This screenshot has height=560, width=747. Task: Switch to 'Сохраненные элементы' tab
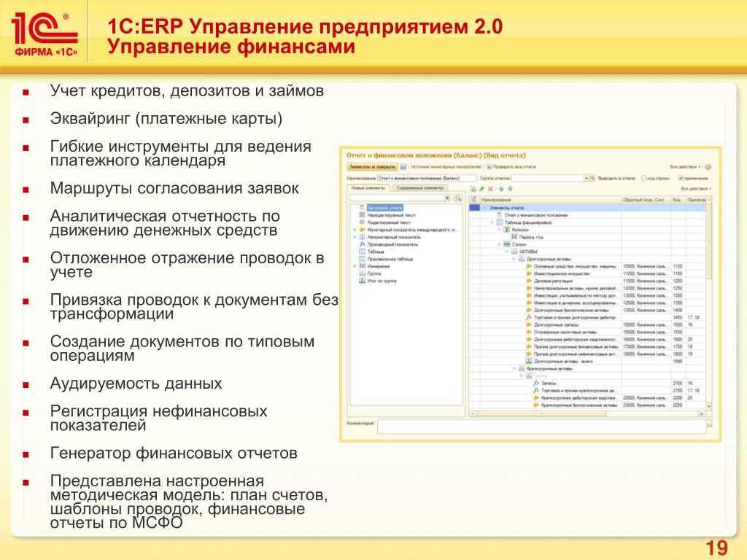419,188
